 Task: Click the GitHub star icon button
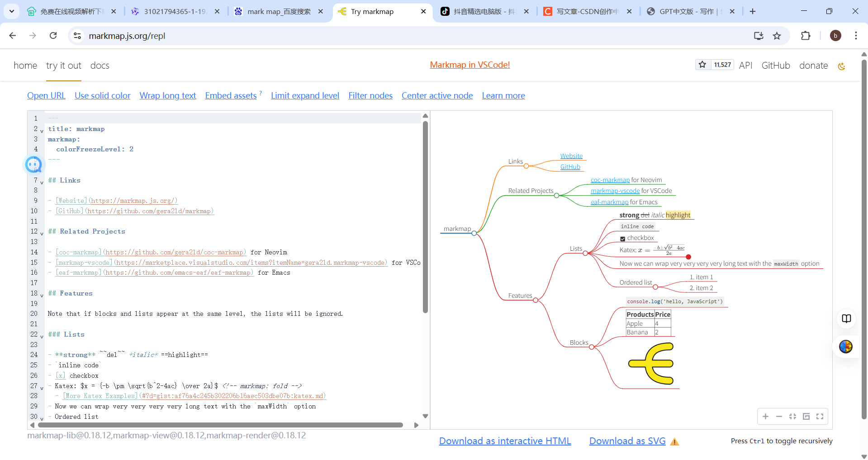(702, 65)
